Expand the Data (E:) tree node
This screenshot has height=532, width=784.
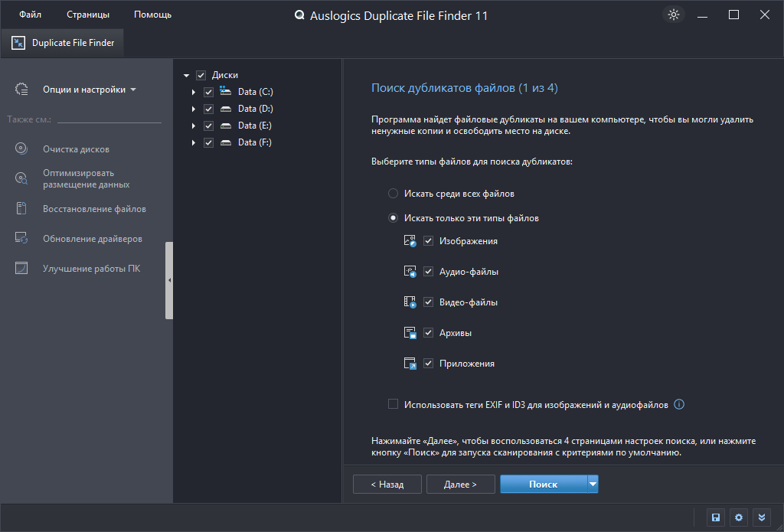pos(194,126)
